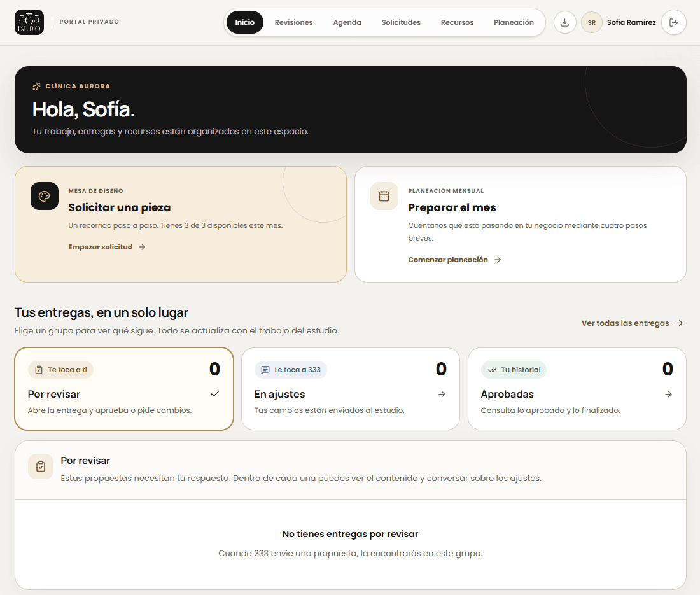Image resolution: width=700 pixels, height=595 pixels.
Task: Click the 333 Estudio logo
Action: (x=29, y=22)
